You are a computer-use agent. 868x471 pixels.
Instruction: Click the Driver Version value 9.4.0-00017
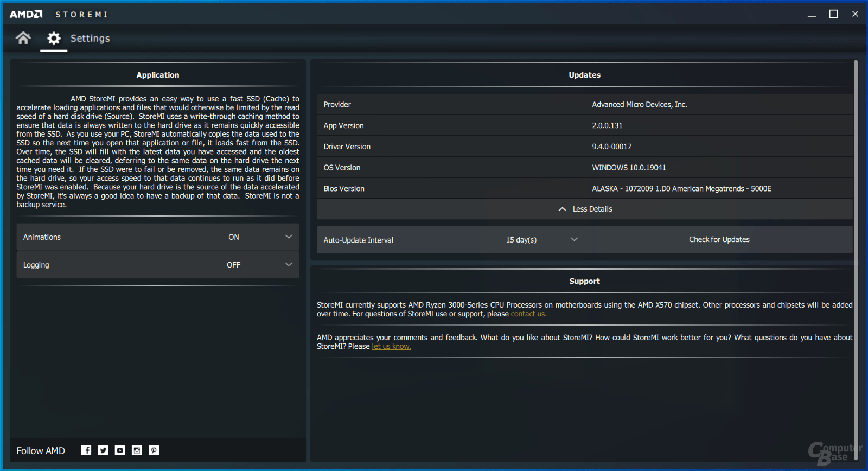[x=611, y=147]
